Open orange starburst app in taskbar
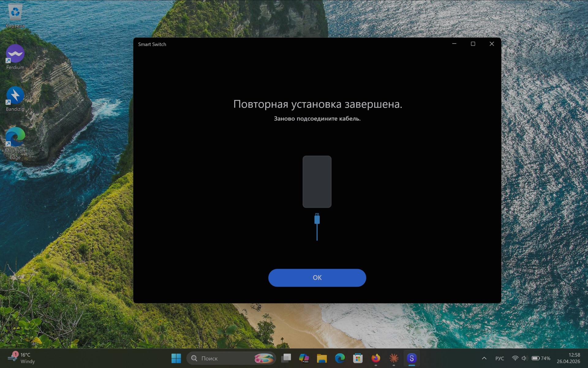The width and height of the screenshot is (588, 368). 394,358
